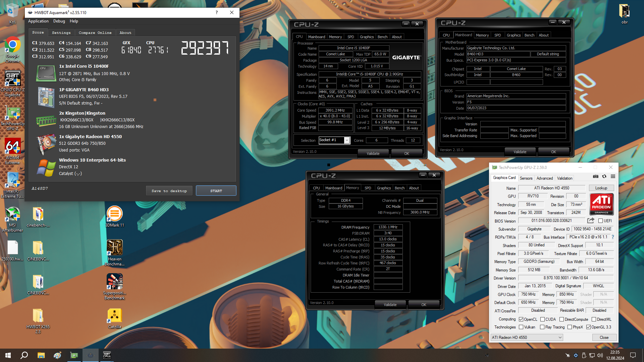Open the Validation tab in GPU-Z
644x362 pixels.
pyautogui.click(x=565, y=178)
